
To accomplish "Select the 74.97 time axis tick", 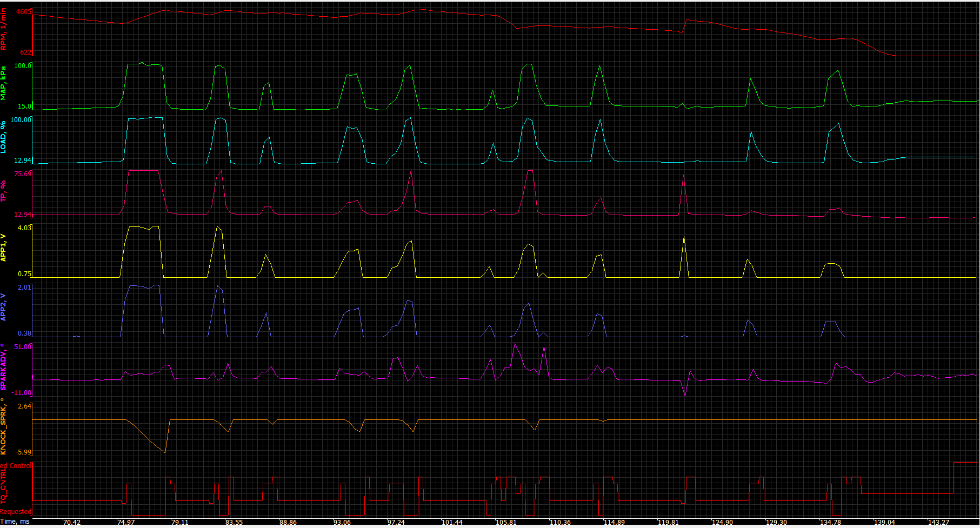I will tap(126, 522).
